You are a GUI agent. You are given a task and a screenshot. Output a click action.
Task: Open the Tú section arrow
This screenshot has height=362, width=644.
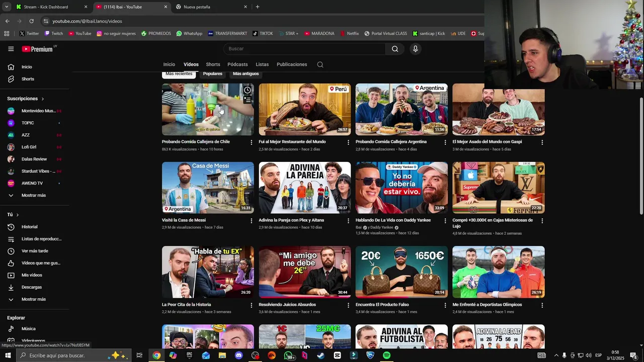coord(18,215)
